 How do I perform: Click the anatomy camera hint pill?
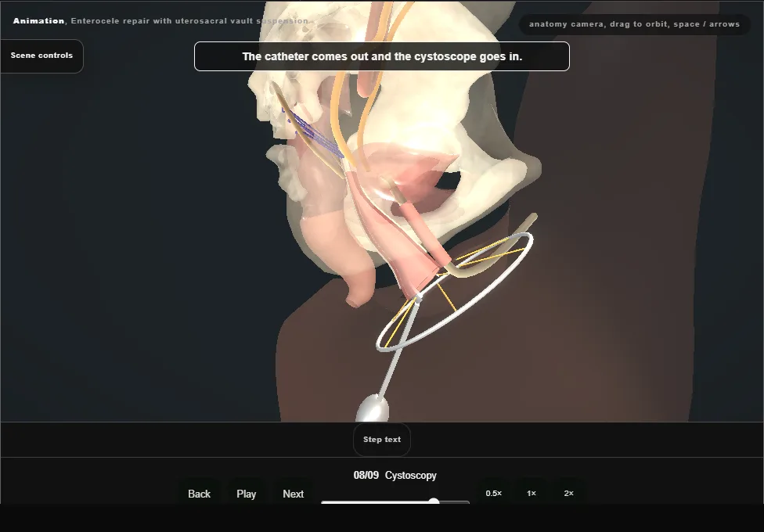(634, 24)
